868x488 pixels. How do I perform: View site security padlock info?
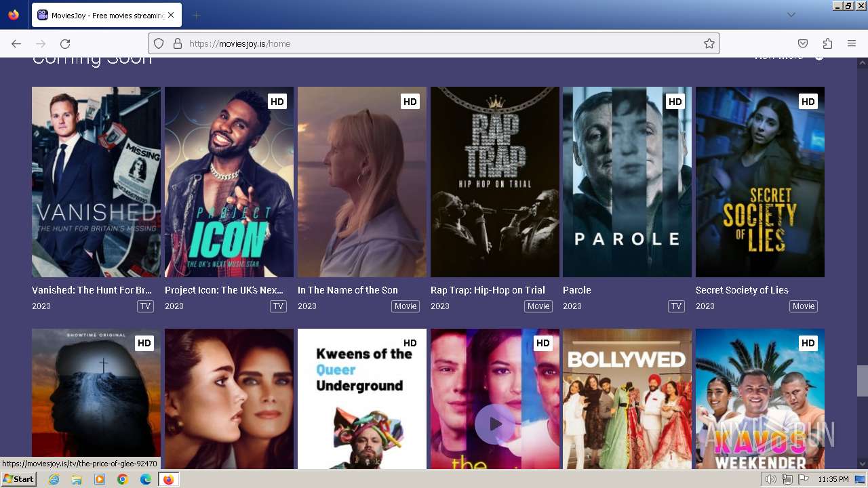(178, 43)
